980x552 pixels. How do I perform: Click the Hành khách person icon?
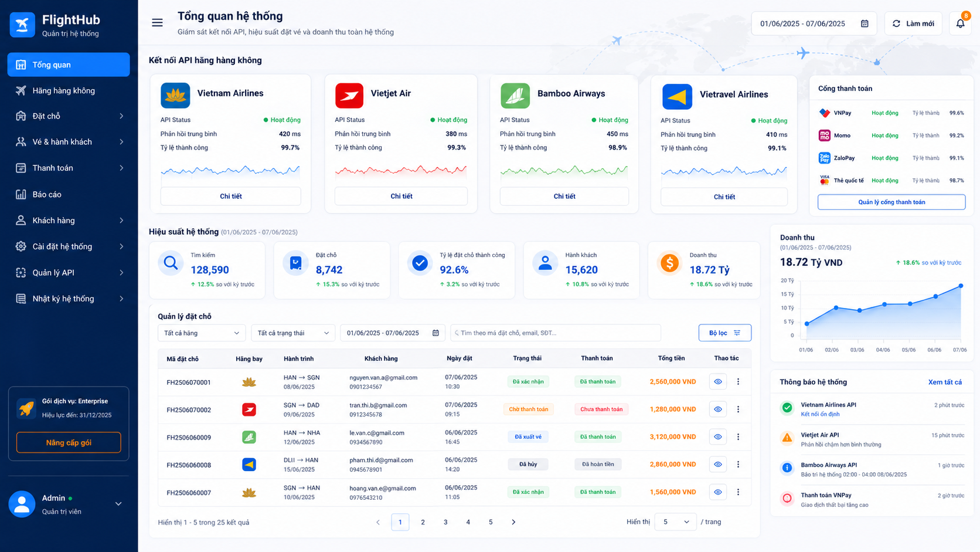coord(545,263)
